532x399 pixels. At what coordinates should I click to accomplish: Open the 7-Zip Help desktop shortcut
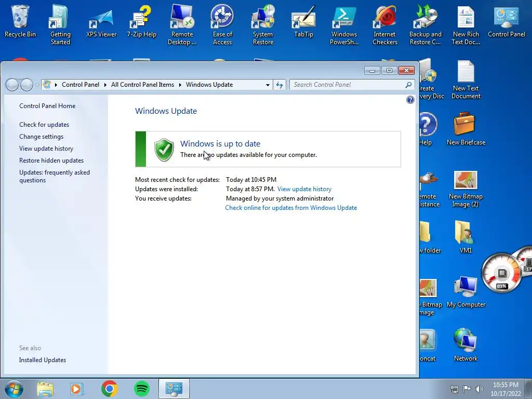pyautogui.click(x=141, y=20)
